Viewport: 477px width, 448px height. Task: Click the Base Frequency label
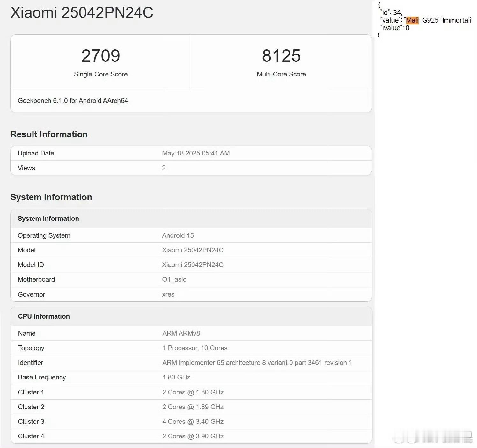click(x=42, y=377)
